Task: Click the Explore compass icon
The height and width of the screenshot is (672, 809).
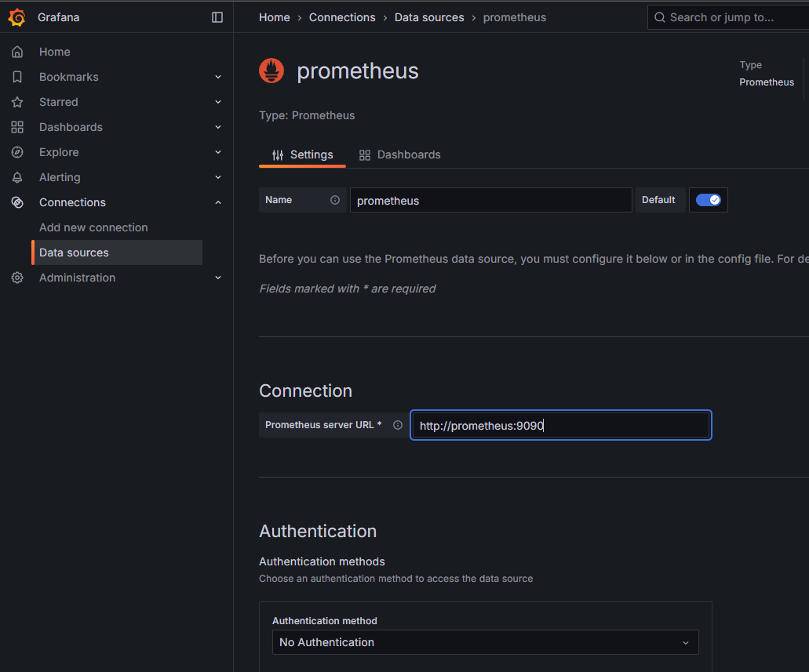Action: tap(17, 152)
